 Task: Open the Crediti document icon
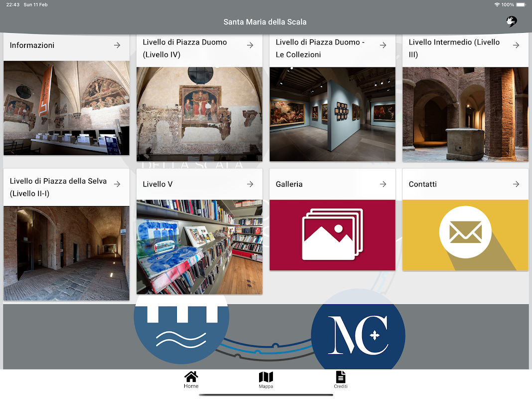point(341,377)
